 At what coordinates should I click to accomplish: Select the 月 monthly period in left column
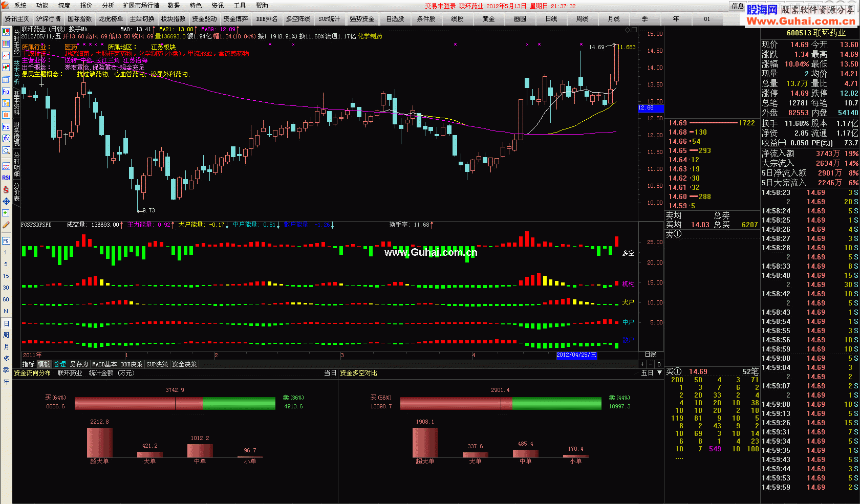click(x=6, y=346)
